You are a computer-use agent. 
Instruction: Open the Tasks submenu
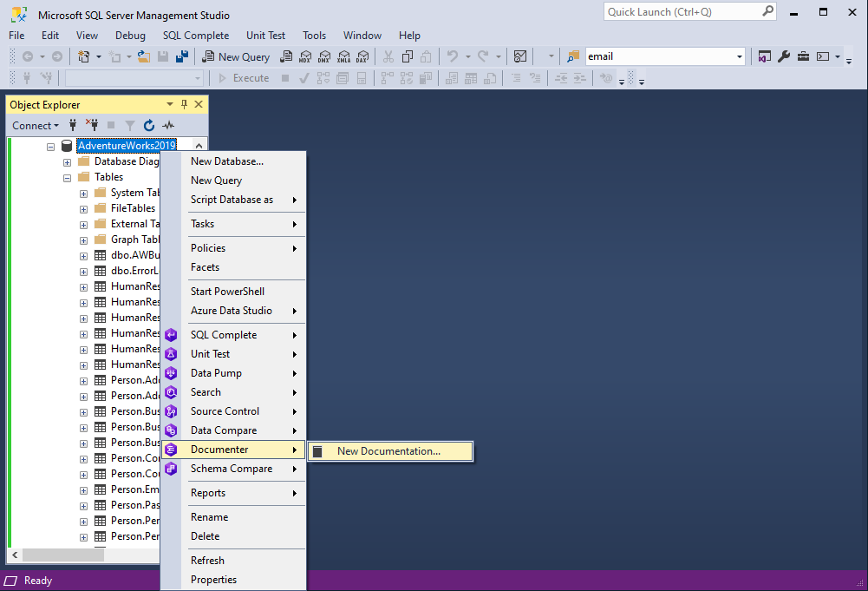click(x=233, y=224)
